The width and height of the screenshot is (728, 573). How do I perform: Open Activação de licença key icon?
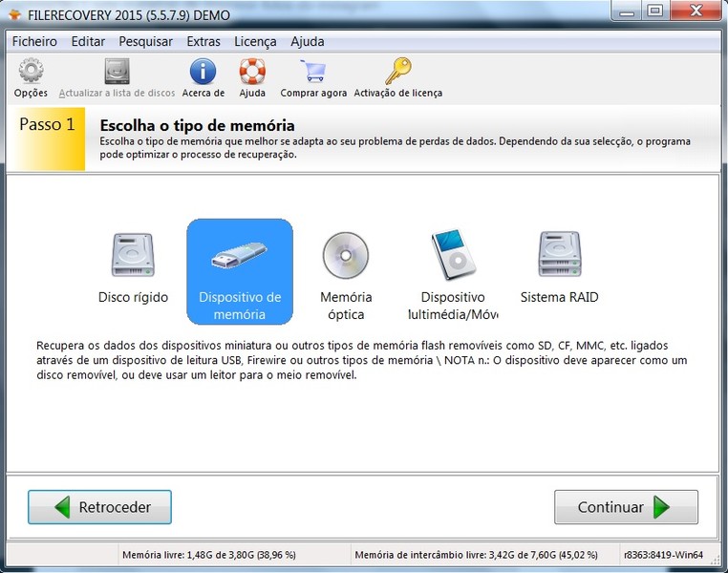tap(397, 71)
